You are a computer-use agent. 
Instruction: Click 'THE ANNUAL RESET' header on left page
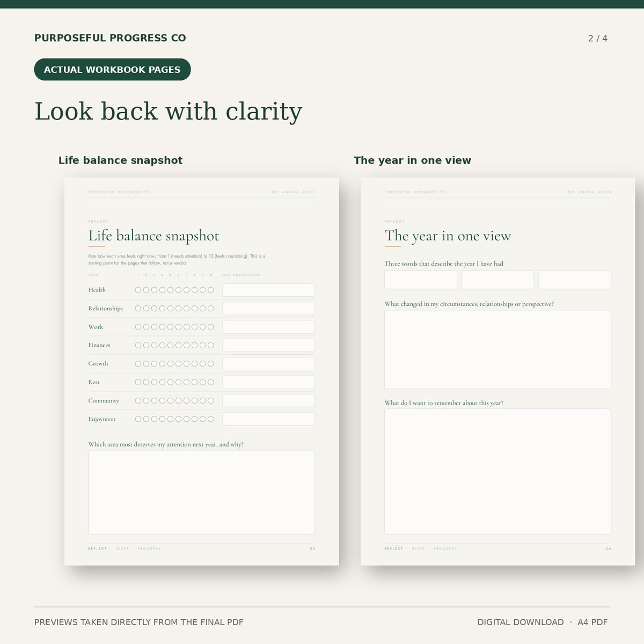point(293,192)
